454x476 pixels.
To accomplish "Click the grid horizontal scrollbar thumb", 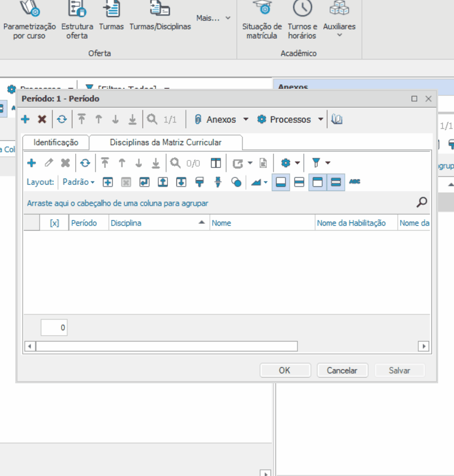I will point(167,346).
